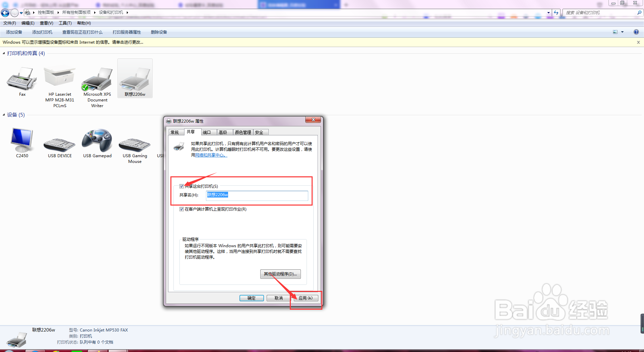Select the USB DEVICE keyboard icon
644x352 pixels.
pyautogui.click(x=60, y=144)
